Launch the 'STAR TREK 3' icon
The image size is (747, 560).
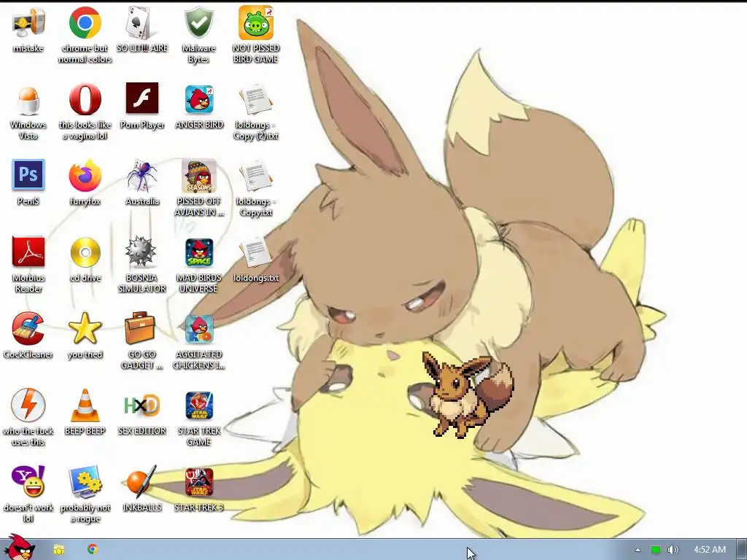[199, 482]
